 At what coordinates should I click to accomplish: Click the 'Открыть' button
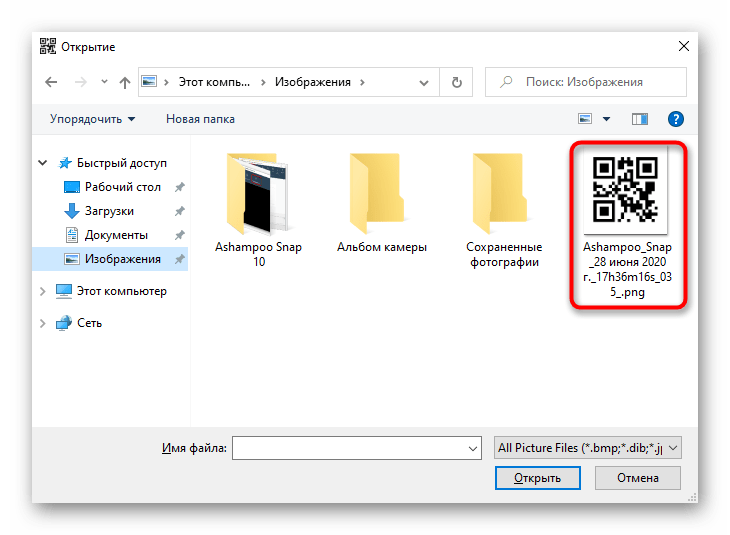click(x=538, y=478)
